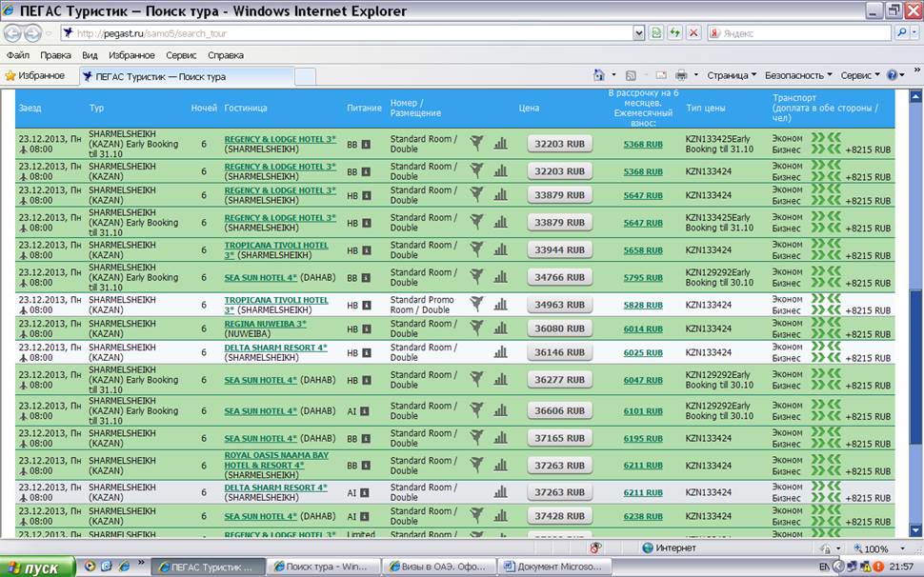Click the 5828 RUB monthly installment link

[x=643, y=305]
